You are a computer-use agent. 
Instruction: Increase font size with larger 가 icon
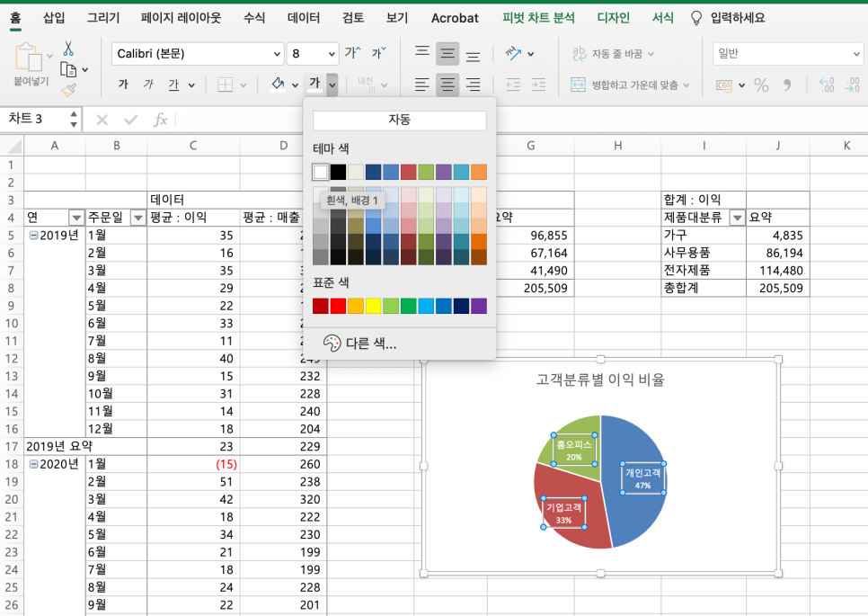(x=352, y=53)
